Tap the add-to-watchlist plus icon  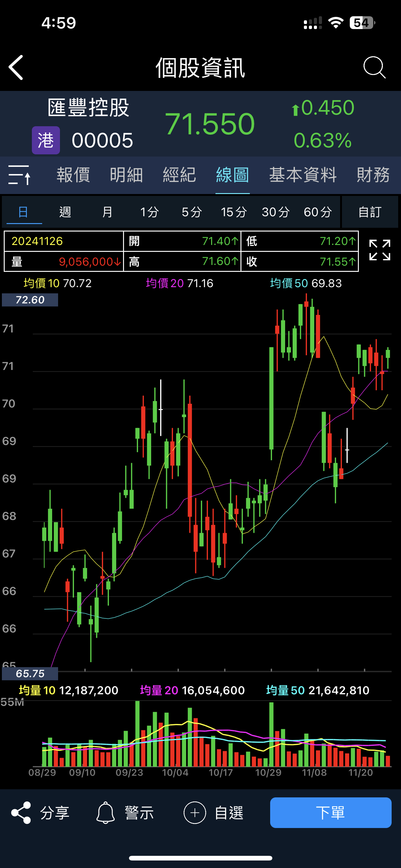[x=195, y=813]
